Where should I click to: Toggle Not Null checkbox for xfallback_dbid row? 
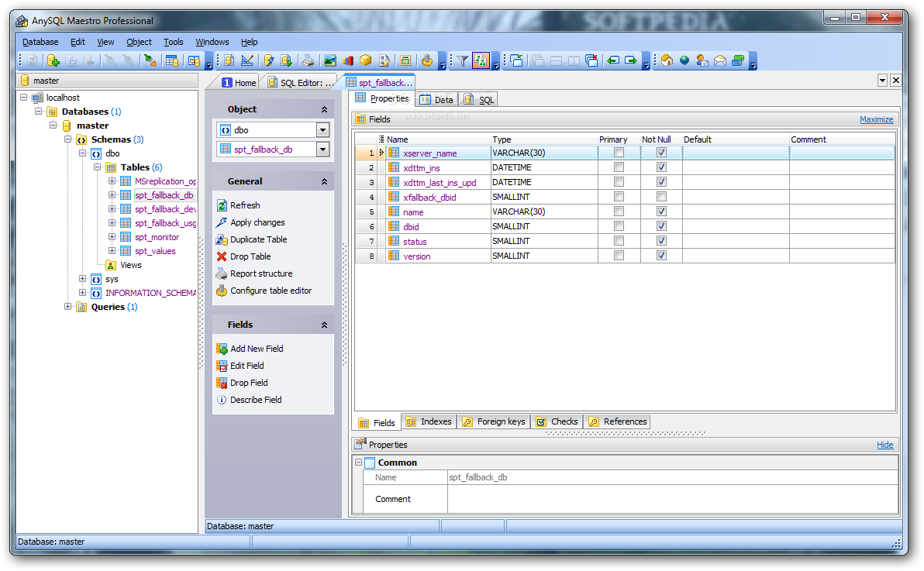pyautogui.click(x=662, y=197)
